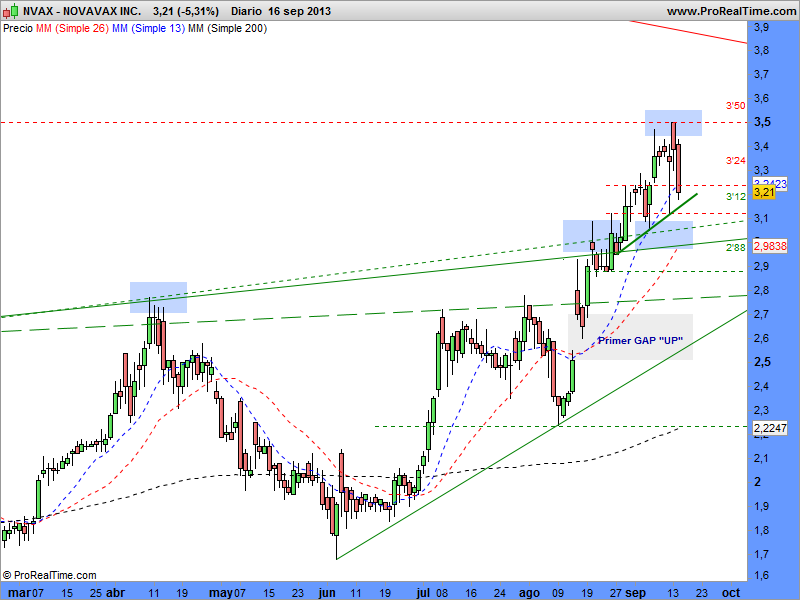Click the 2,5 price axis label

click(762, 362)
